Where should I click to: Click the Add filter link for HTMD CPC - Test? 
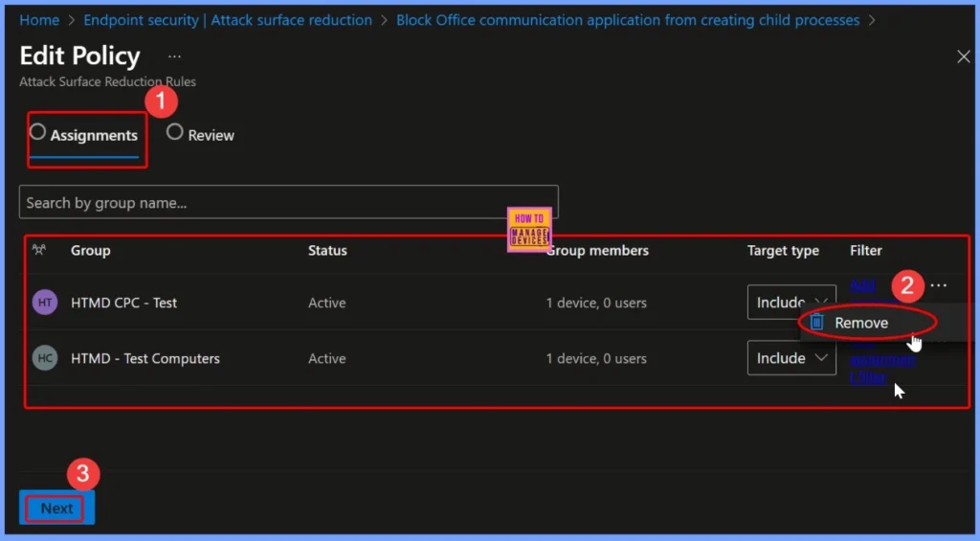point(862,285)
